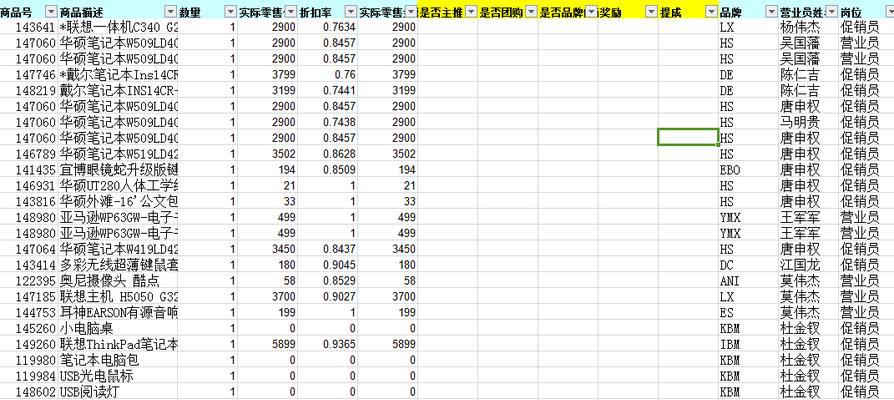The height and width of the screenshot is (400, 894).
Task: Select product number cell 149260
Action: click(x=29, y=344)
